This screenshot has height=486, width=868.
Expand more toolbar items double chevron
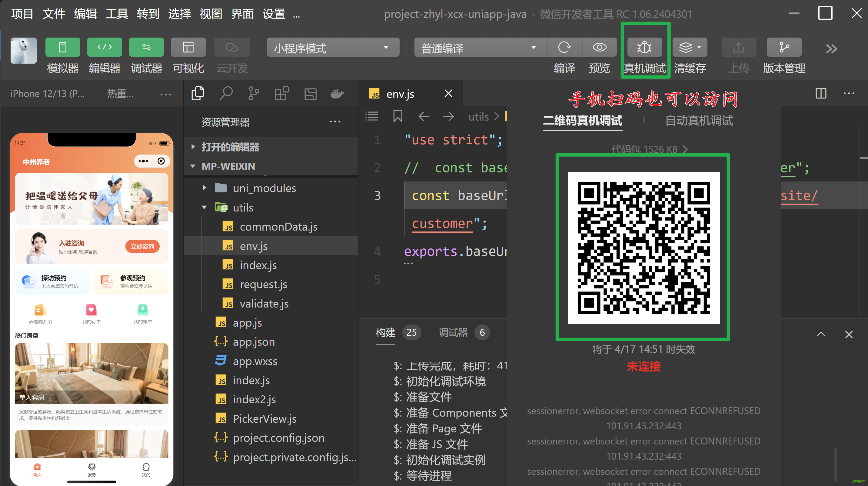click(x=831, y=49)
